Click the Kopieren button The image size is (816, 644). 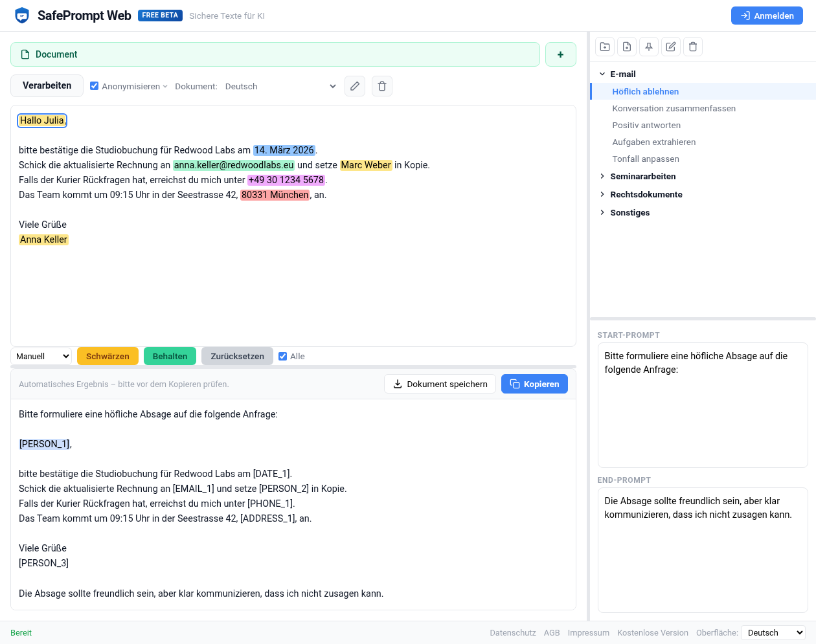(x=534, y=384)
